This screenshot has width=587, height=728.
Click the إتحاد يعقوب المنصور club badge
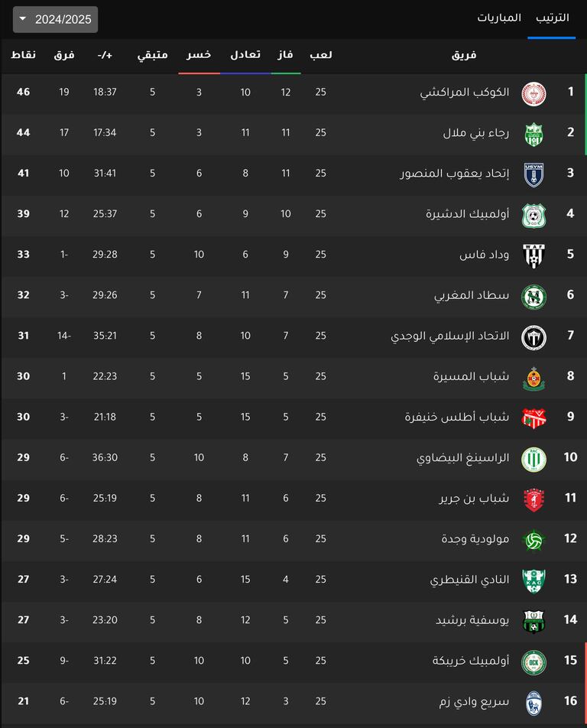pyautogui.click(x=533, y=174)
